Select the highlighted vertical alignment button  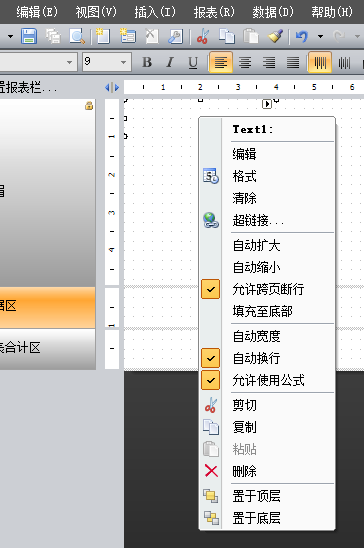click(320, 62)
